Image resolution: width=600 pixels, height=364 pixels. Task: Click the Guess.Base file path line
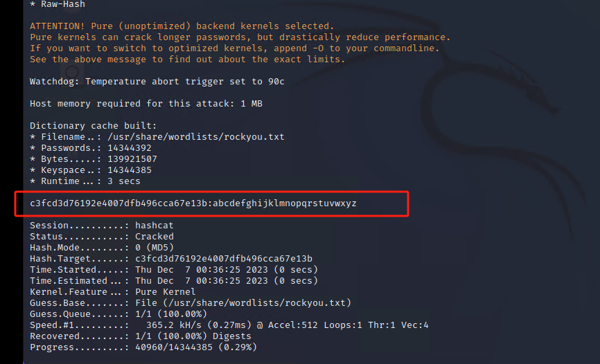190,303
